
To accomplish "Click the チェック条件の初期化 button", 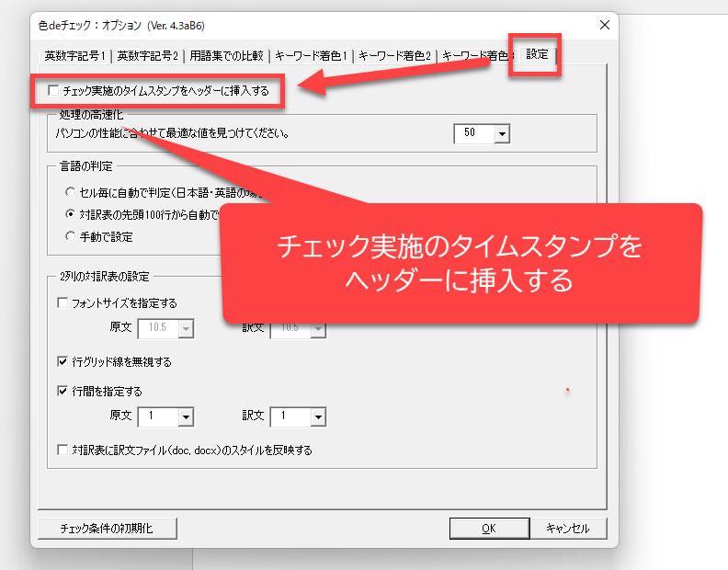I will pos(107,529).
